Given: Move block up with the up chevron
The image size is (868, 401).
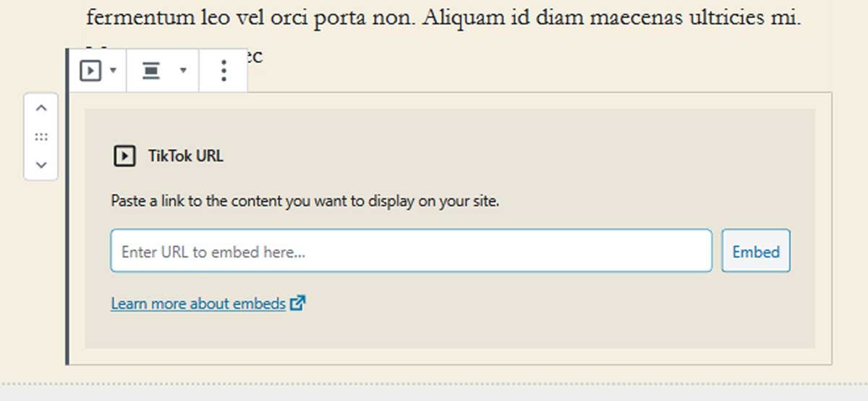Looking at the screenshot, I should 41,109.
